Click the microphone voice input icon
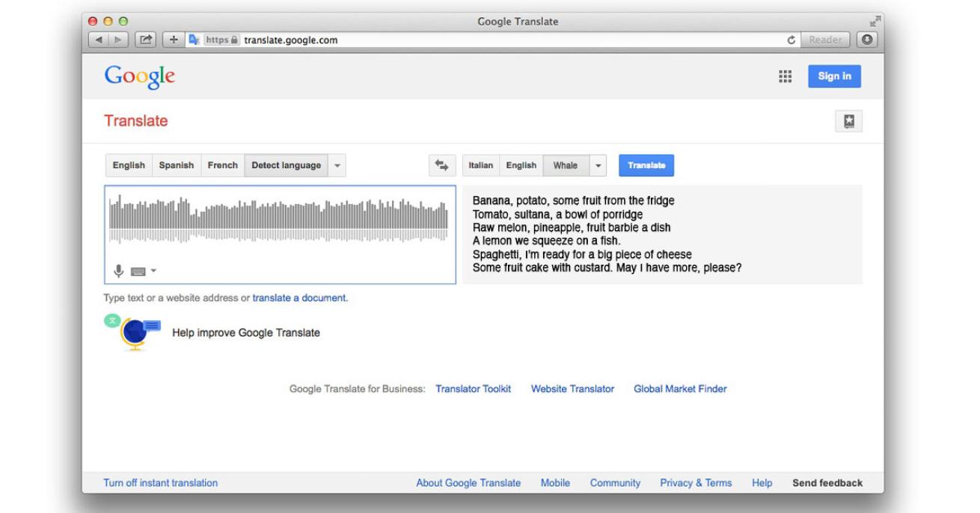 [x=118, y=271]
